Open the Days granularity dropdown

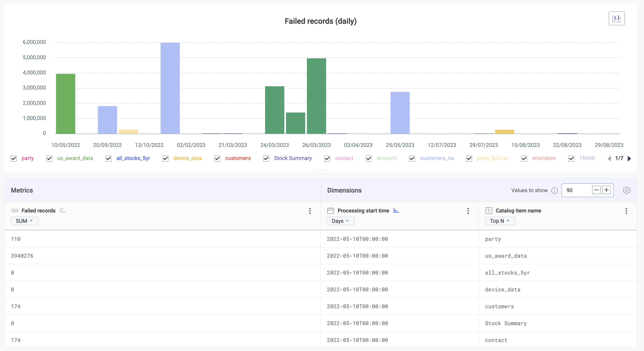(340, 221)
